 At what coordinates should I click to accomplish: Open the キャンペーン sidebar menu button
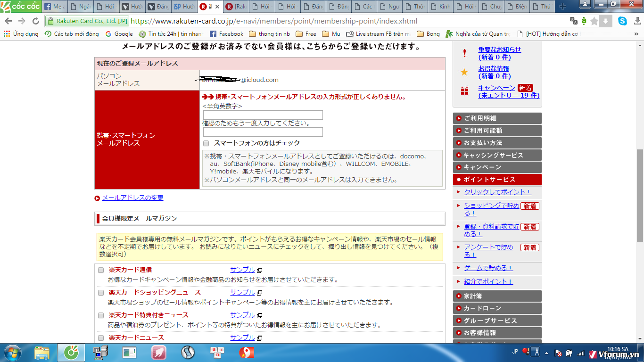click(497, 167)
